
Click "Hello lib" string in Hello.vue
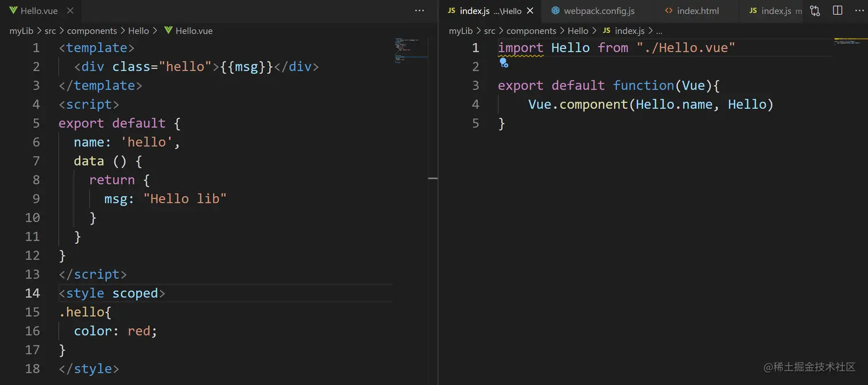(x=185, y=199)
